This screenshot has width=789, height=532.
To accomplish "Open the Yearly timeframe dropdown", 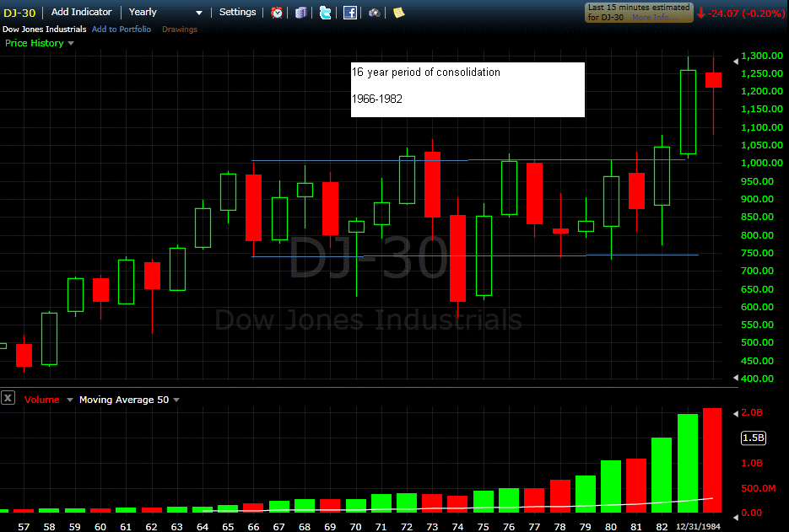I will pyautogui.click(x=165, y=12).
